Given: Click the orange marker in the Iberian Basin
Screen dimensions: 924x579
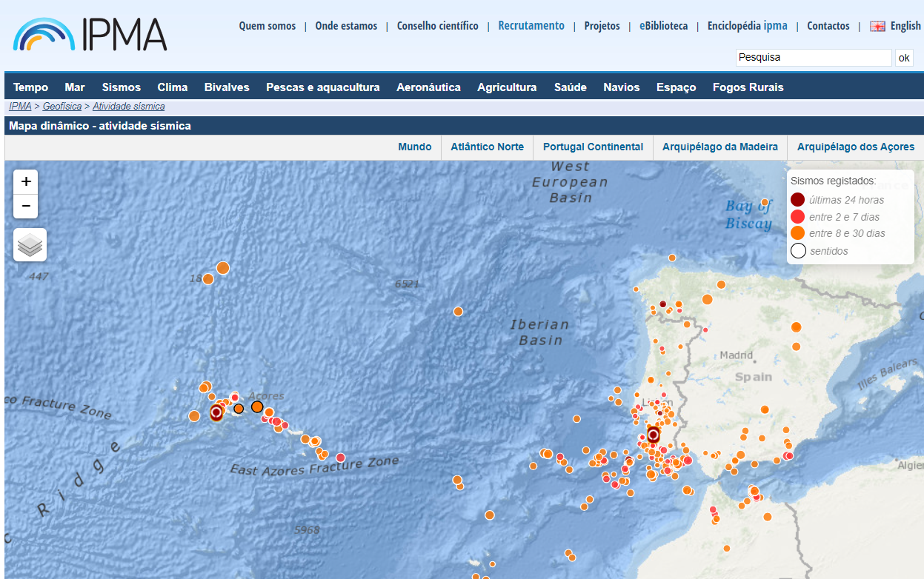Looking at the screenshot, I should [x=458, y=311].
